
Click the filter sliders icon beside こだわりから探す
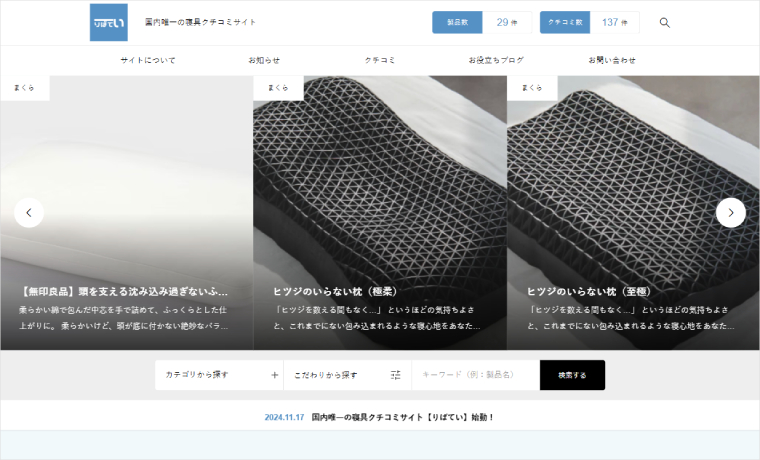[x=396, y=375]
